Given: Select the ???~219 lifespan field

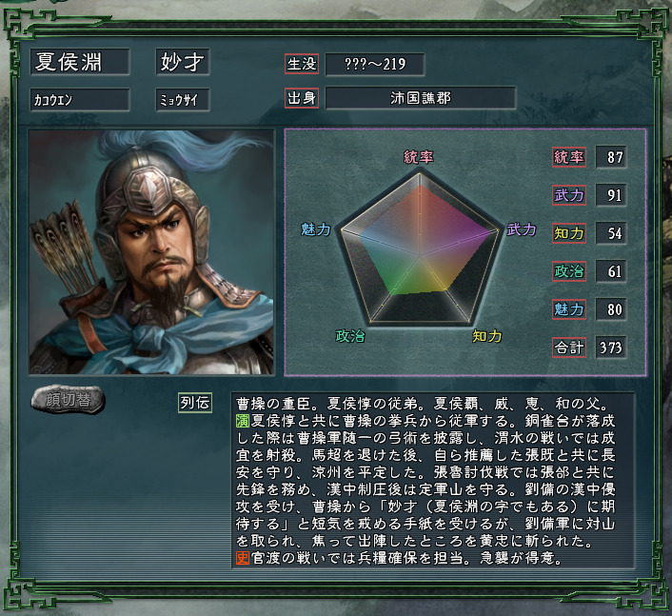Looking at the screenshot, I should click(x=375, y=65).
